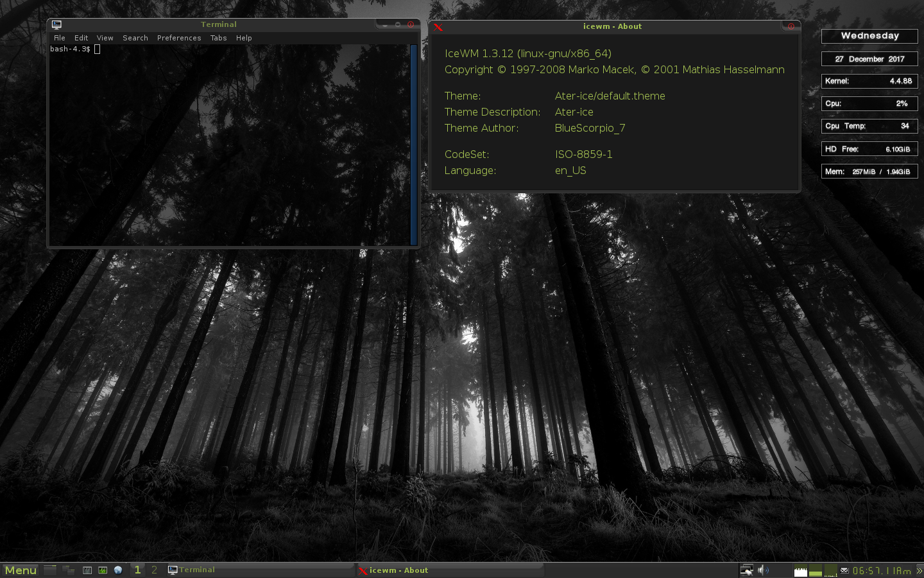Launch the terminal from taskbar launcher icon
Screen dimensions: 924x578
[87, 570]
